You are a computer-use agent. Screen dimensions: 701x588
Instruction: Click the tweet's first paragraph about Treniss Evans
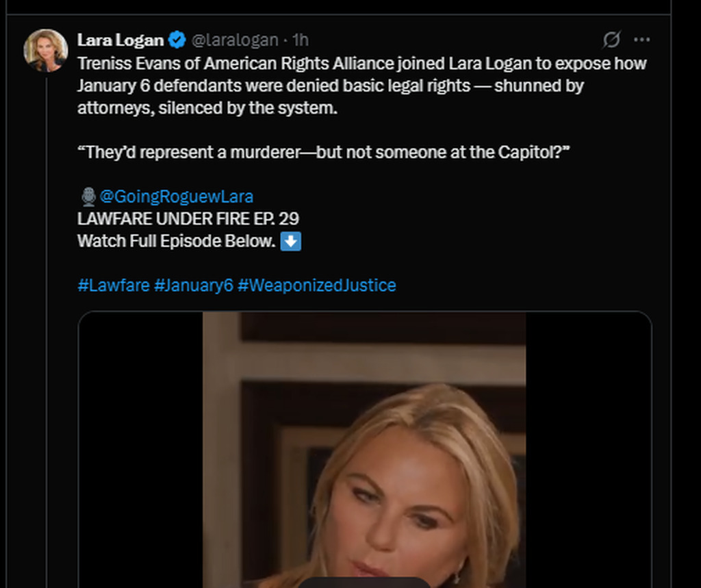click(x=342, y=86)
